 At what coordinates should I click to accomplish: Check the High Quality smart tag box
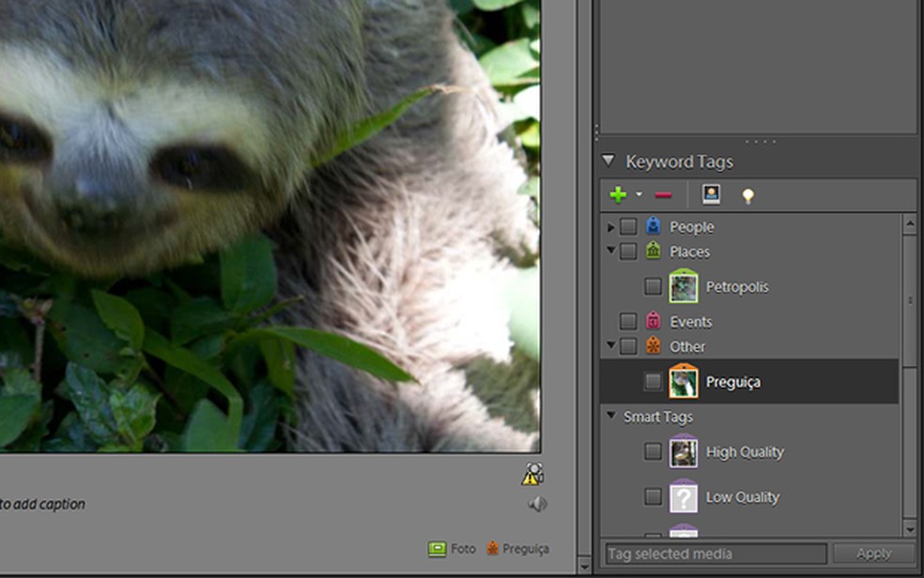click(x=653, y=451)
